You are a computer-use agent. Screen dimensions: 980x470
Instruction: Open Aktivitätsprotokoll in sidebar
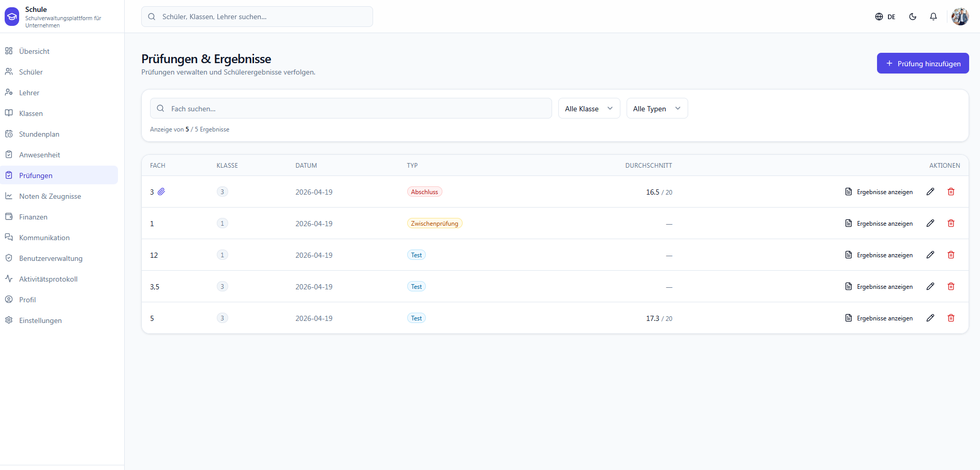59,279
